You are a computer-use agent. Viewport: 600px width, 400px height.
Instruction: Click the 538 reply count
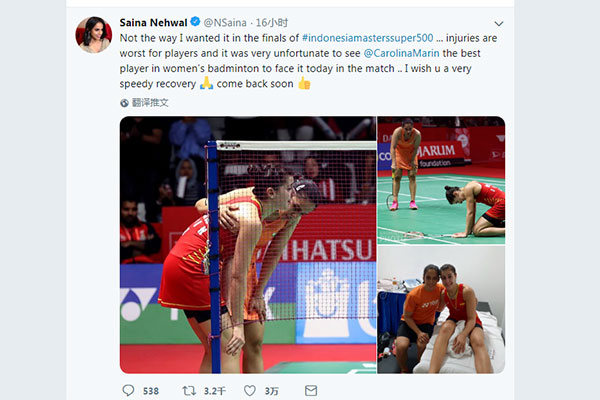[151, 391]
